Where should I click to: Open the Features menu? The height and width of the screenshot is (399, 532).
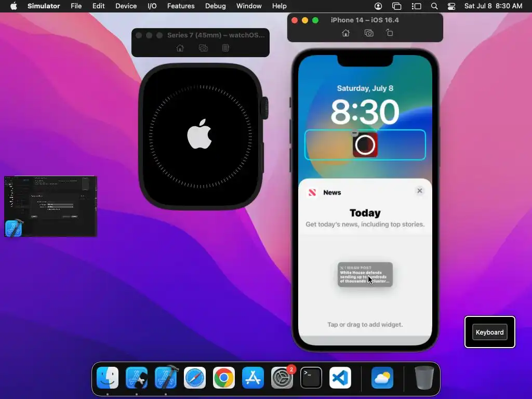tap(181, 6)
